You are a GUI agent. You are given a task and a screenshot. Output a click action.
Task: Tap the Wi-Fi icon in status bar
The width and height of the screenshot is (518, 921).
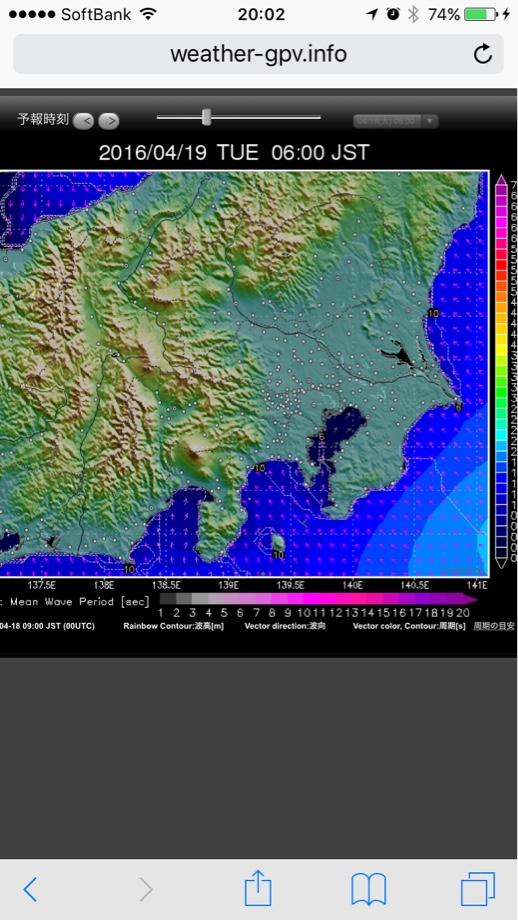tap(149, 14)
